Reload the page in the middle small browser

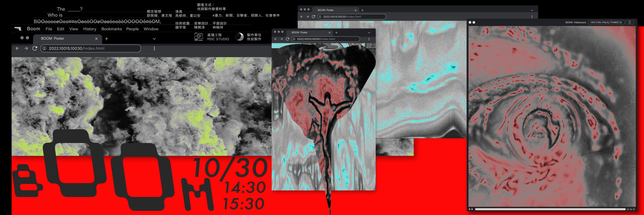point(287,39)
